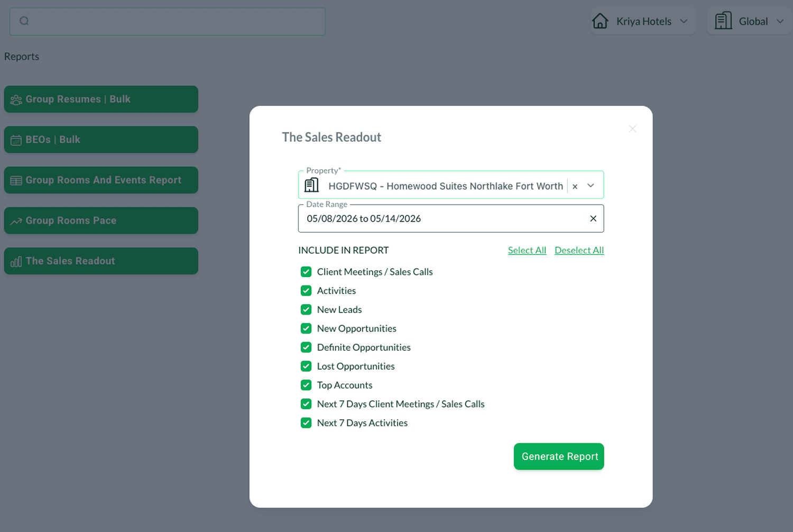
Task: Toggle the Top Accounts checkbox
Action: pyautogui.click(x=306, y=385)
